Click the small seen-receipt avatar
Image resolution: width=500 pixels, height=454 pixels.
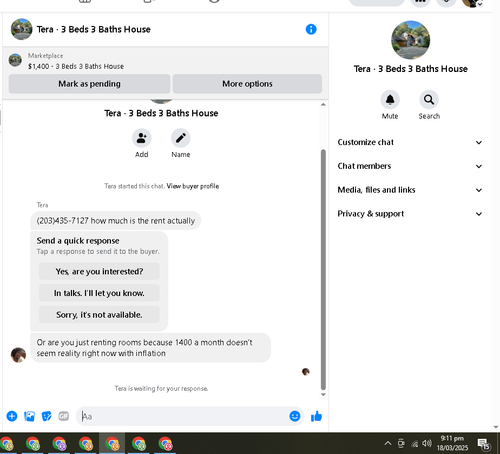306,372
